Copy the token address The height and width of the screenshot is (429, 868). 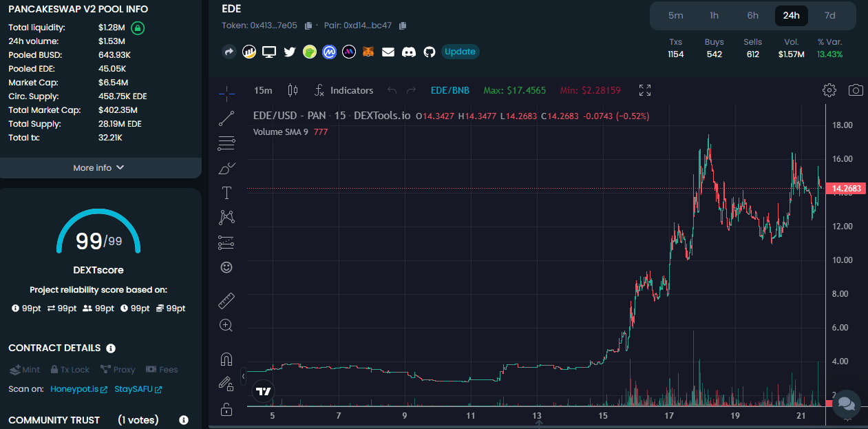click(x=308, y=25)
